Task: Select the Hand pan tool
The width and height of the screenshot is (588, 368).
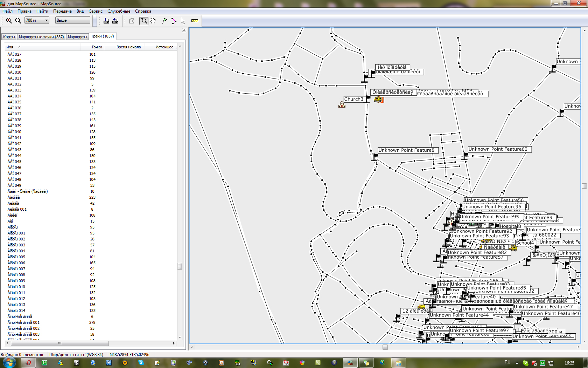Action: click(153, 21)
